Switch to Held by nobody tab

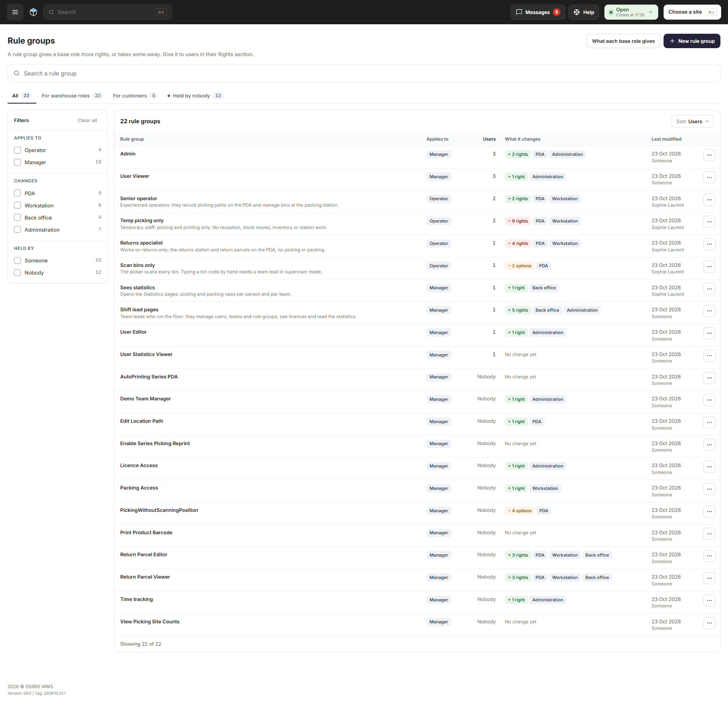click(195, 96)
